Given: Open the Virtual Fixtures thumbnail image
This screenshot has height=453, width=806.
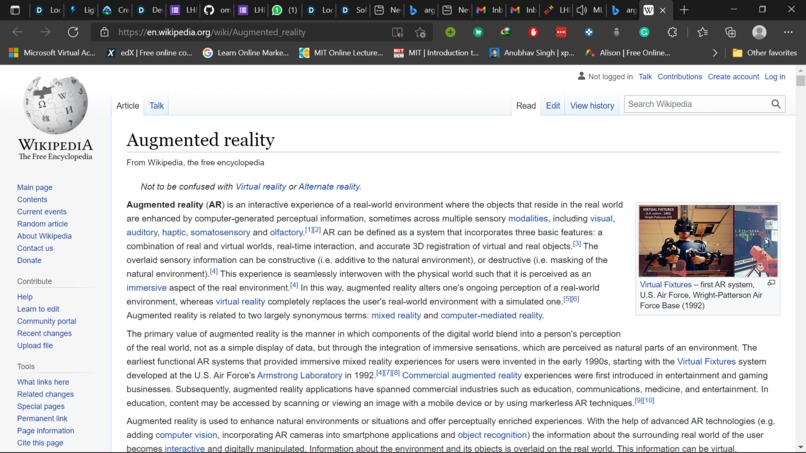Looking at the screenshot, I should (x=708, y=241).
